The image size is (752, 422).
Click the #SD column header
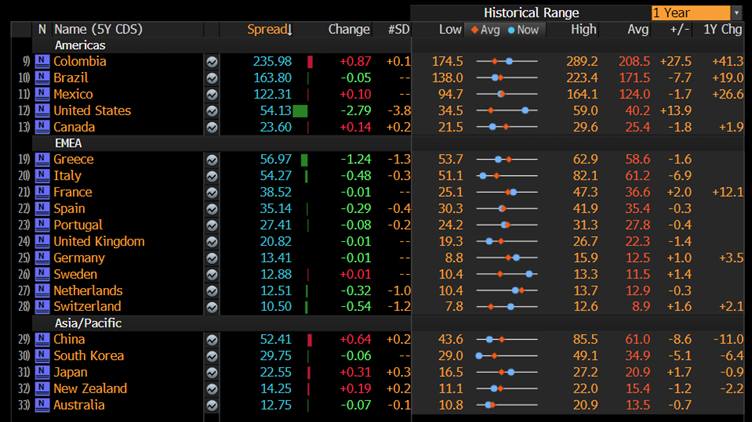(399, 29)
